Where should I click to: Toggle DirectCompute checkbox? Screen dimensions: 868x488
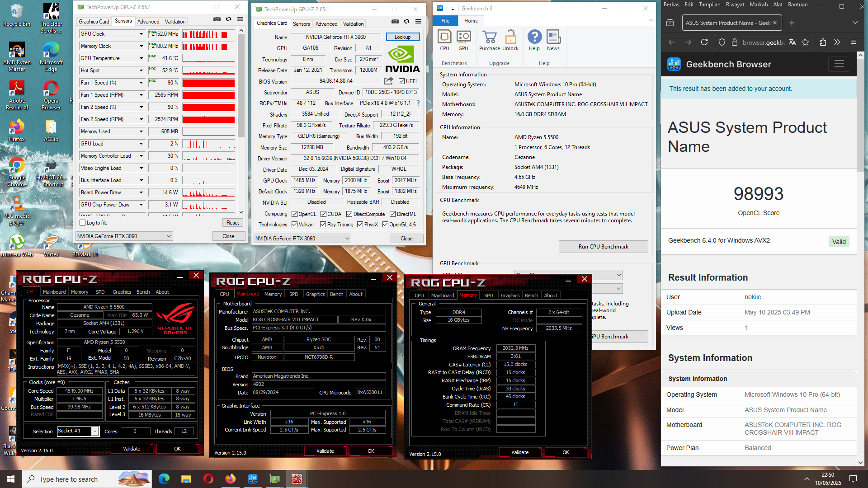click(349, 214)
